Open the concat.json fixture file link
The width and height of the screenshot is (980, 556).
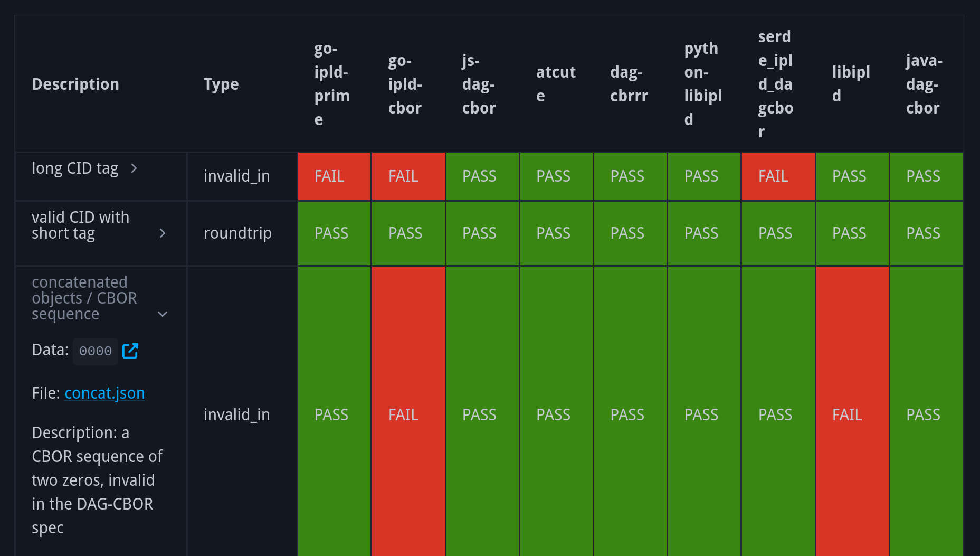tap(104, 393)
